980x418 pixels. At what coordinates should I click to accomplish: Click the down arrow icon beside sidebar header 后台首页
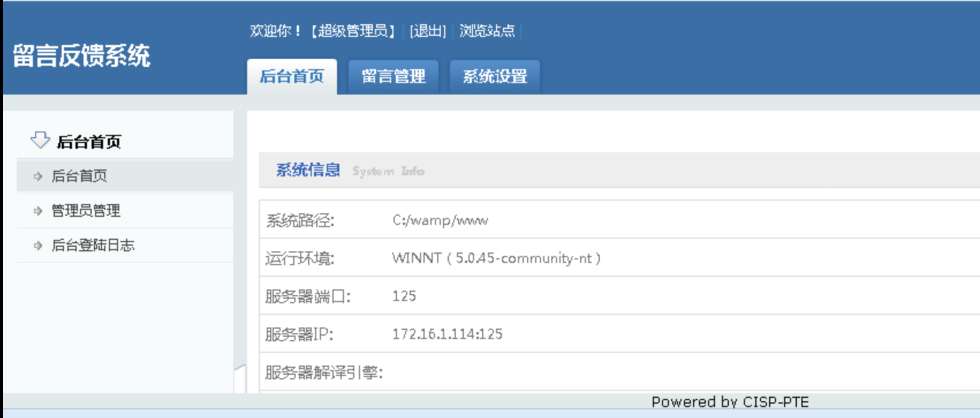coord(40,140)
